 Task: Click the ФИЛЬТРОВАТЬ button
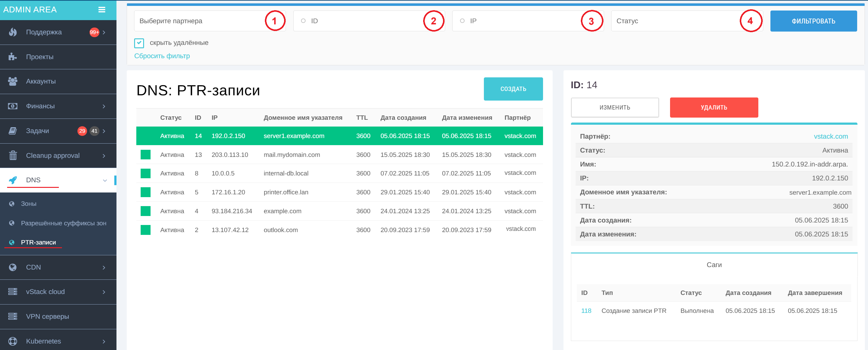(x=813, y=21)
